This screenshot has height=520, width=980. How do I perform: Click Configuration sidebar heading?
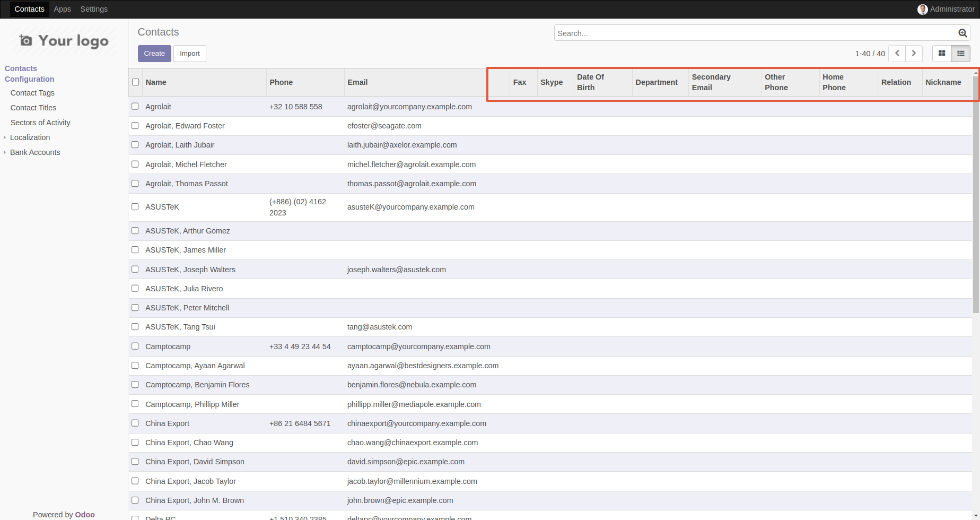tap(29, 79)
